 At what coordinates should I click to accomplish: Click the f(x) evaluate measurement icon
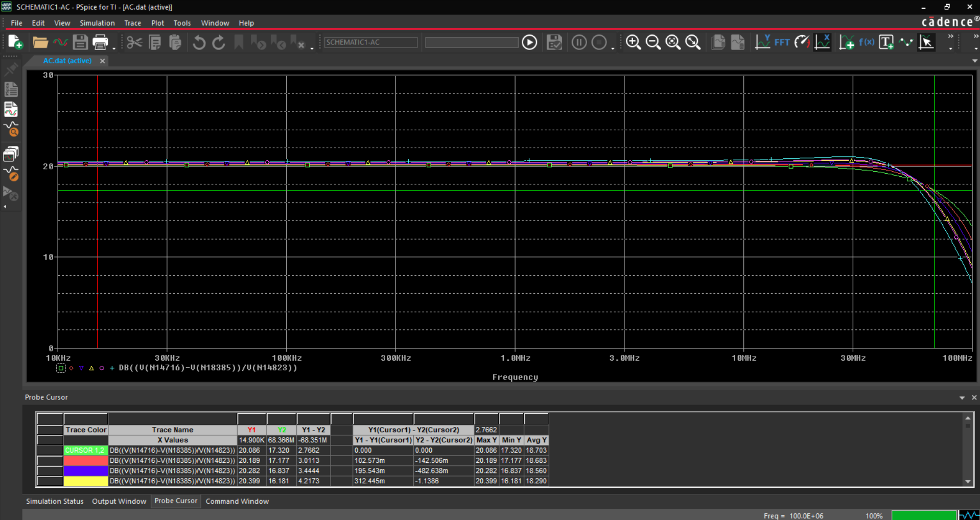(x=866, y=42)
